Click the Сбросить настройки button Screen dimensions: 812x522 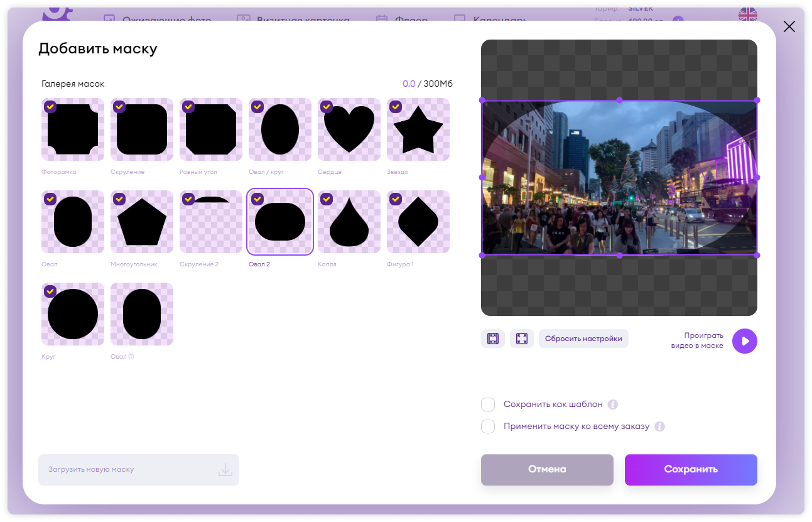583,339
